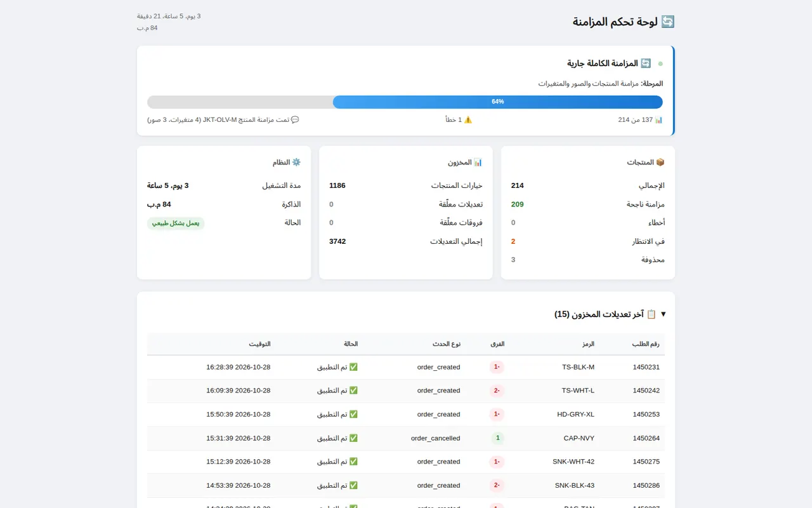Click order number 1450231
Viewport: 812px width, 508px height.
coord(646,367)
